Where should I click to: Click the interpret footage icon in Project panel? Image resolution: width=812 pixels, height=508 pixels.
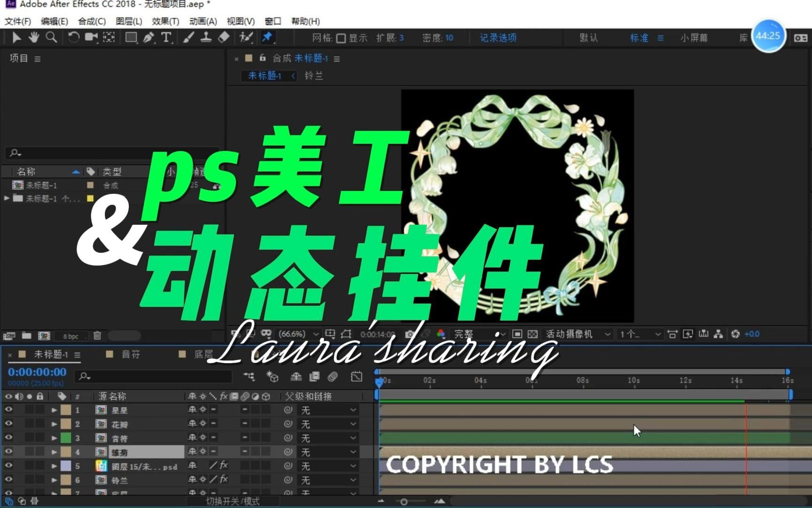pos(9,336)
